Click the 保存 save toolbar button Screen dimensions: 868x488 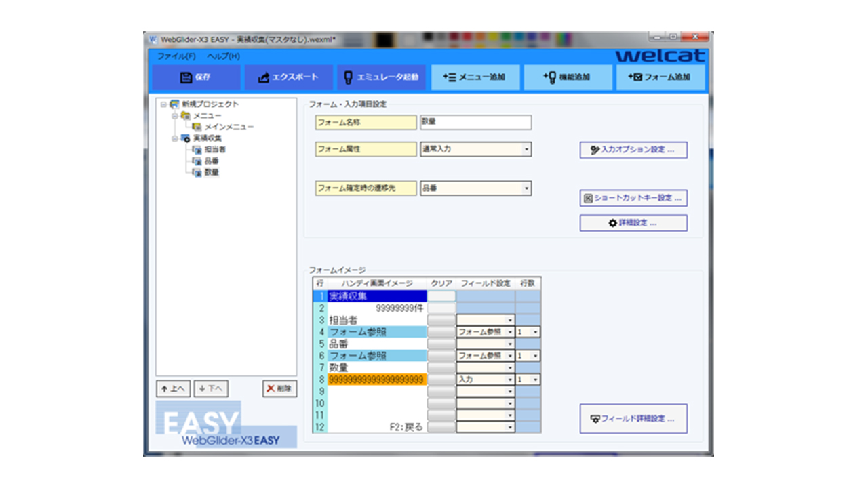point(195,77)
